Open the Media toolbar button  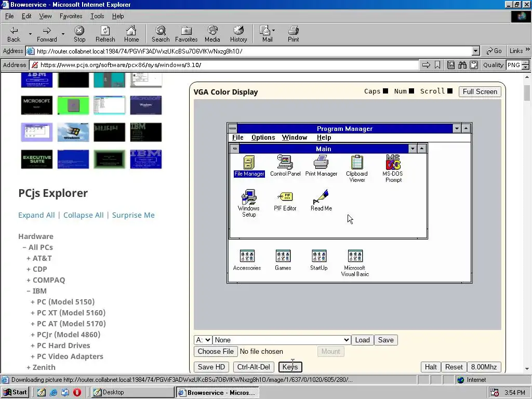click(212, 34)
